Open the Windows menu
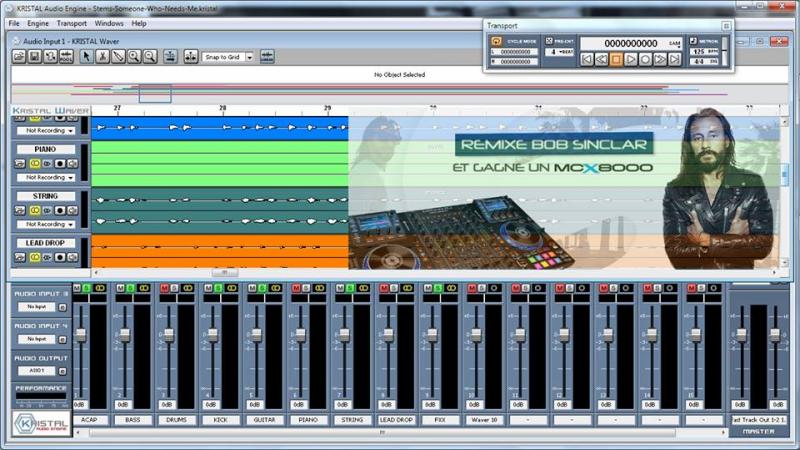 click(109, 23)
